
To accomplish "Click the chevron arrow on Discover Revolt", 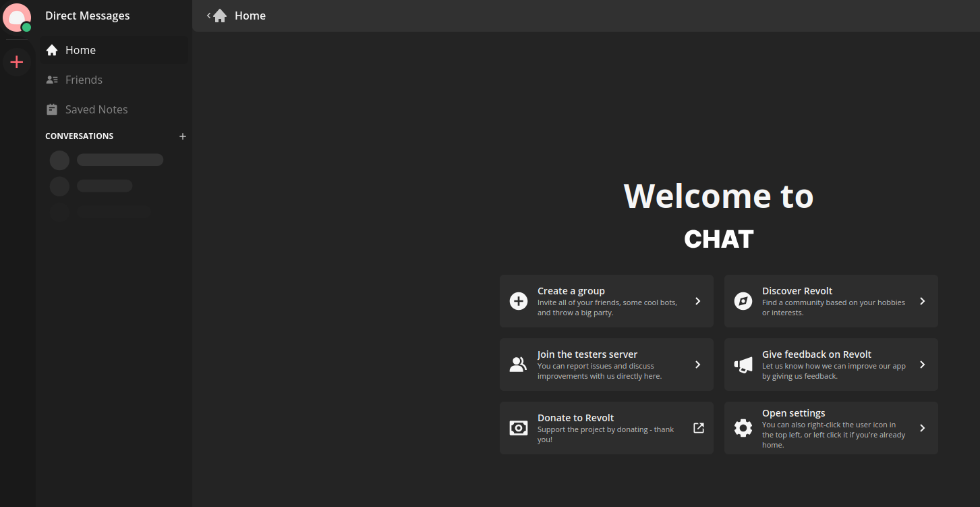I will (923, 301).
